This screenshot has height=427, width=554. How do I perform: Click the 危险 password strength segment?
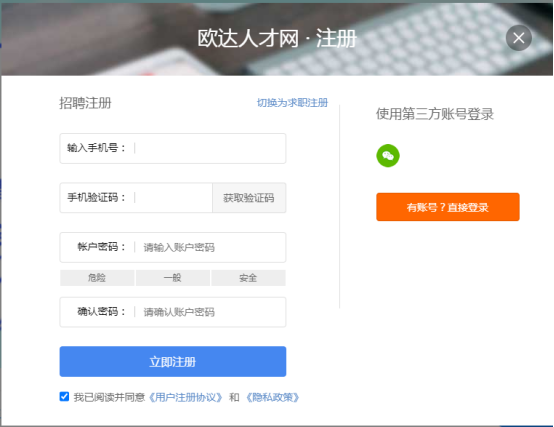pyautogui.click(x=97, y=278)
